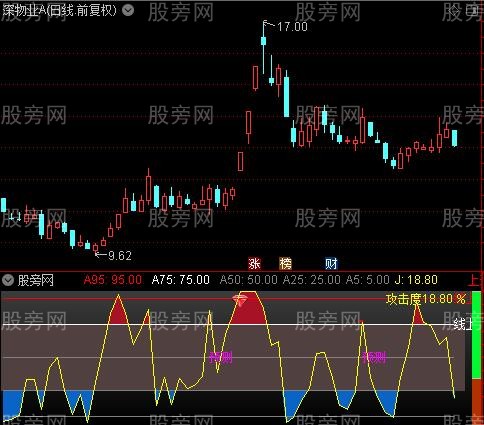Click the 攻击度18.80% label
The width and height of the screenshot is (484, 425).
pyautogui.click(x=426, y=299)
